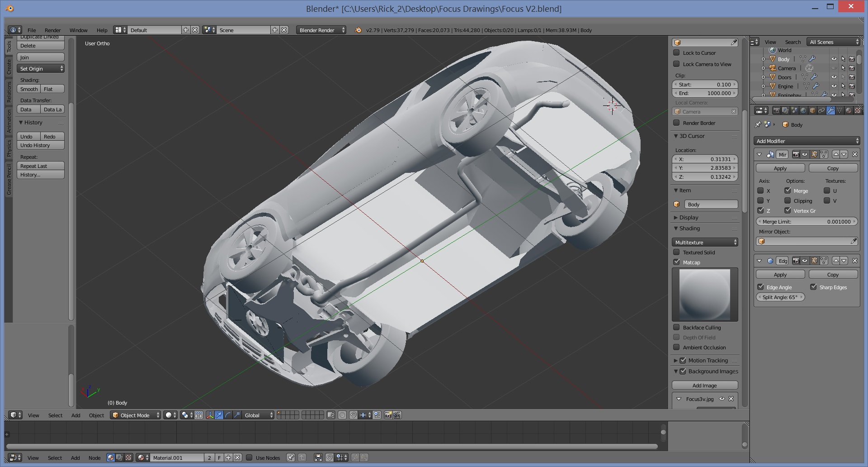
Task: Toggle the 3D manipulator axes icon
Action: [x=210, y=415]
